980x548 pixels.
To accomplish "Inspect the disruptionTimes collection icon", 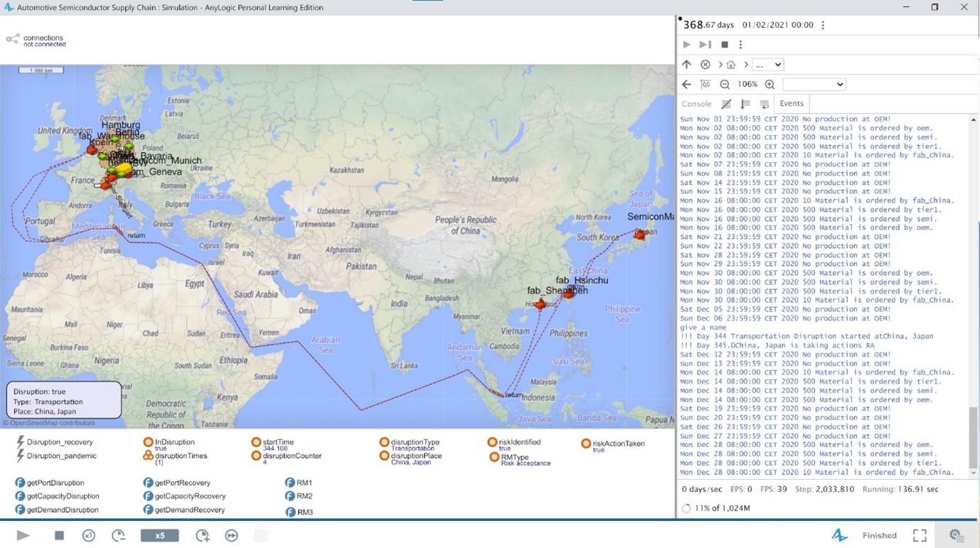I will pos(148,456).
